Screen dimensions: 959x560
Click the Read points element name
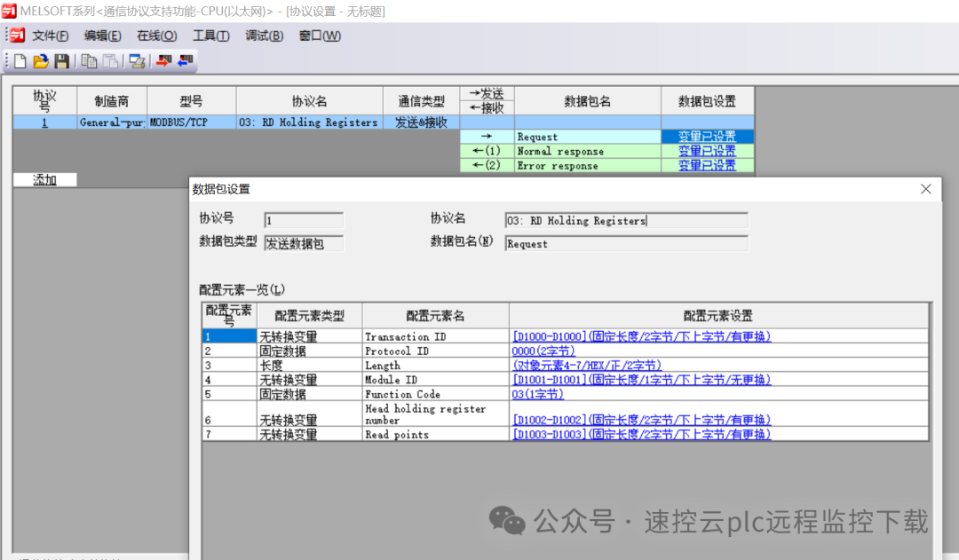(397, 435)
